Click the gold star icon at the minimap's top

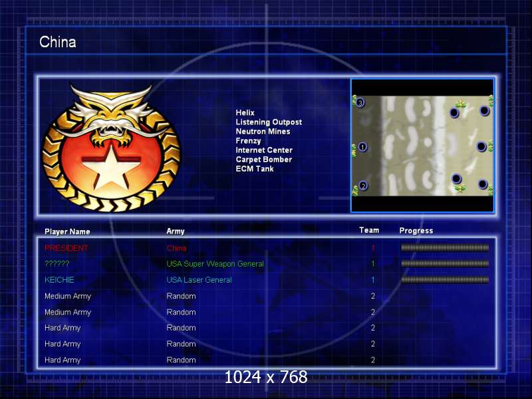click(x=460, y=104)
